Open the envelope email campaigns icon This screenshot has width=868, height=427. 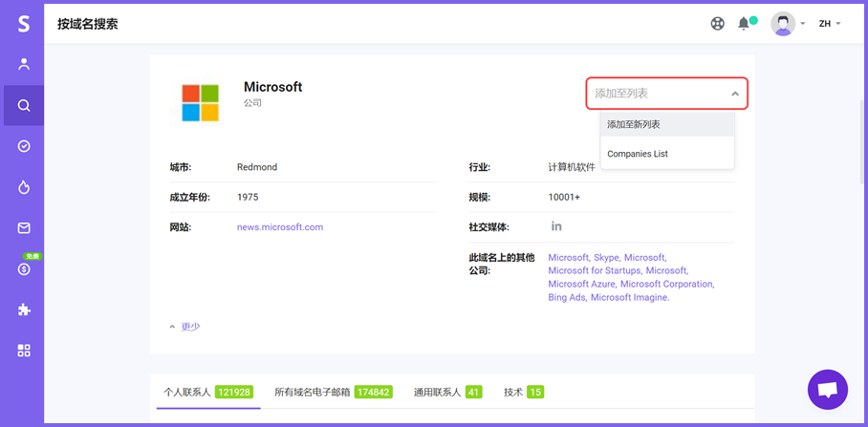[23, 228]
